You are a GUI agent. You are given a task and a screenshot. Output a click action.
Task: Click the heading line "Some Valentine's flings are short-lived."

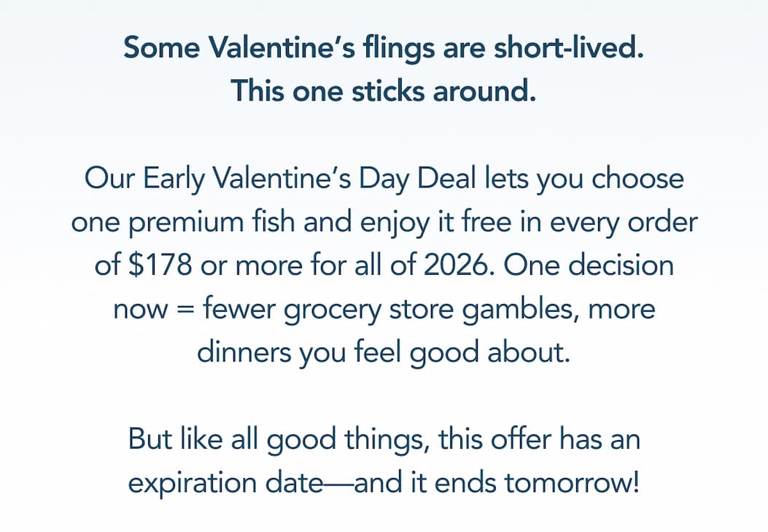click(384, 49)
